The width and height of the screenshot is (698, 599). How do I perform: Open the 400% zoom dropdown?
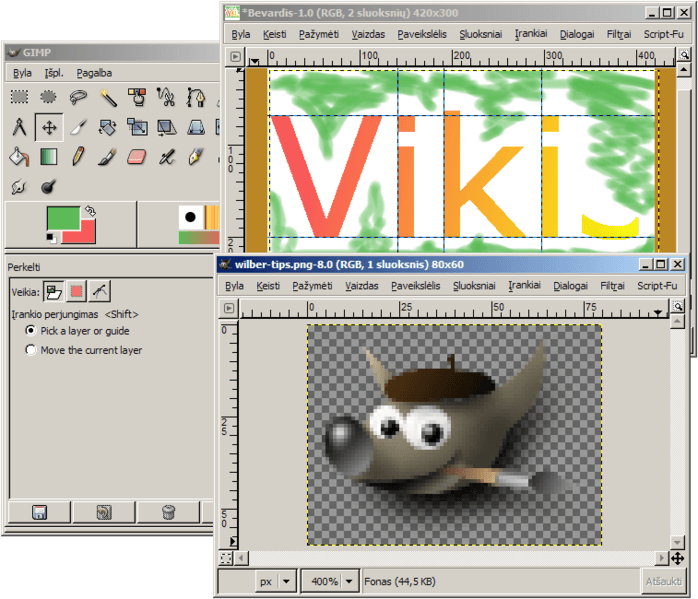click(x=351, y=581)
